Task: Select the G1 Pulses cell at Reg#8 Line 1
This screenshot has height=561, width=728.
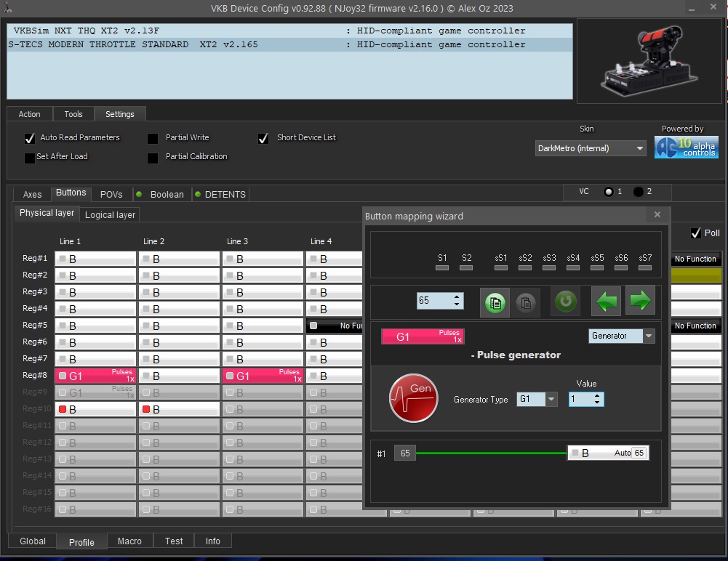Action: 95,376
